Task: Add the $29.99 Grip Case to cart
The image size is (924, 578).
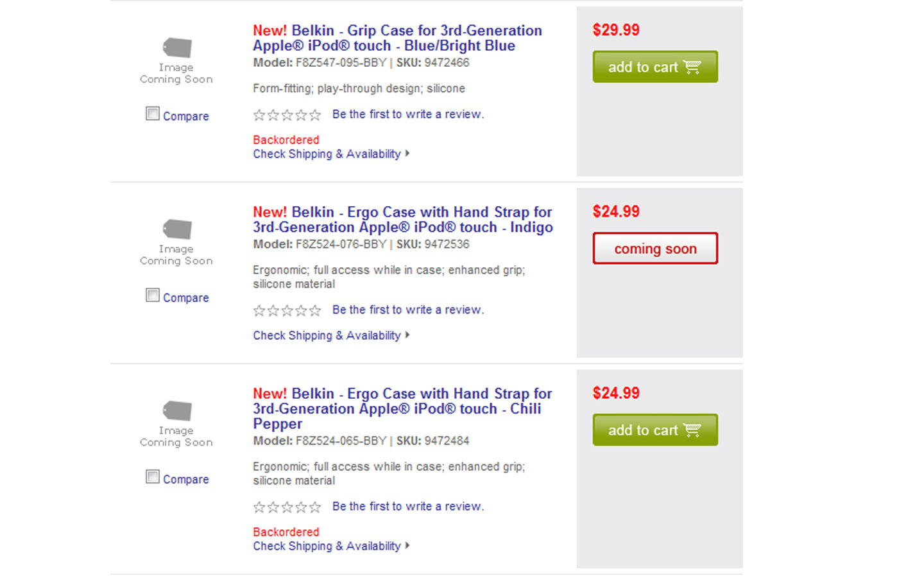Action: (654, 67)
